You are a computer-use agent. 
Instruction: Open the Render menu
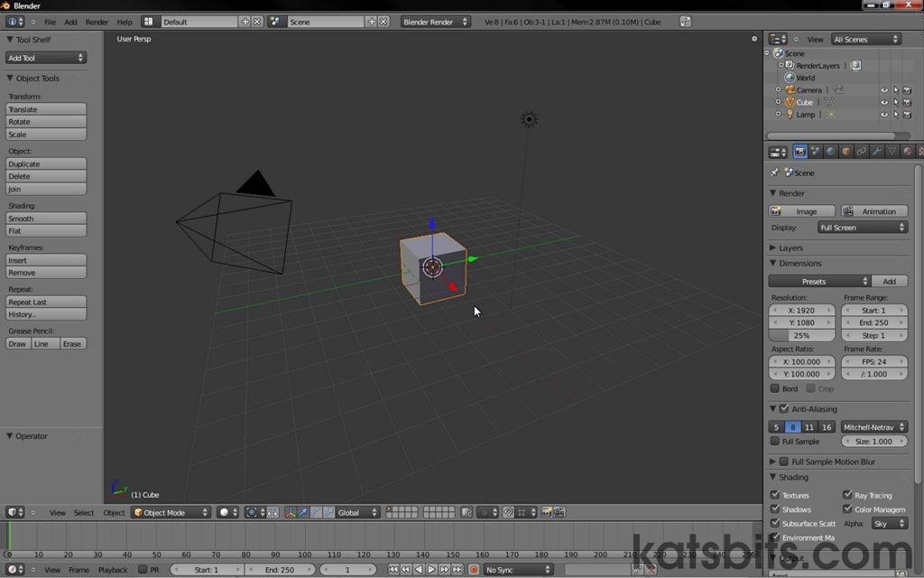coord(97,22)
